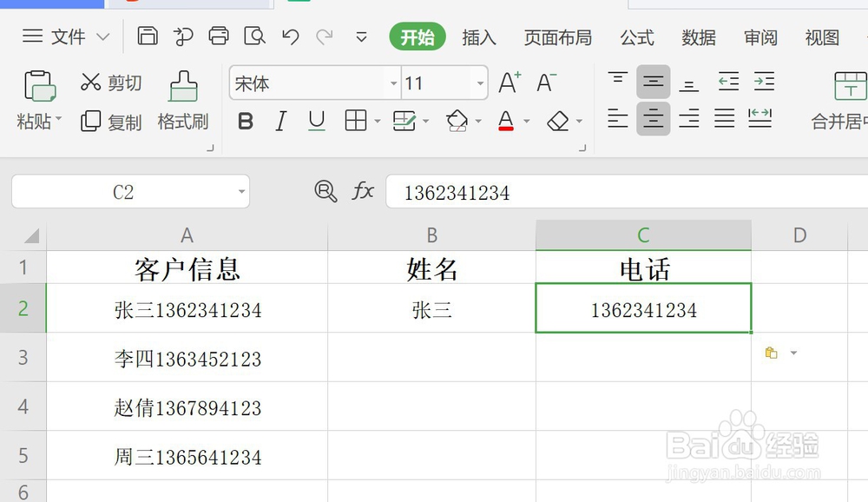The height and width of the screenshot is (502, 868).
Task: Switch to the 插入 ribbon tab
Action: (x=478, y=37)
